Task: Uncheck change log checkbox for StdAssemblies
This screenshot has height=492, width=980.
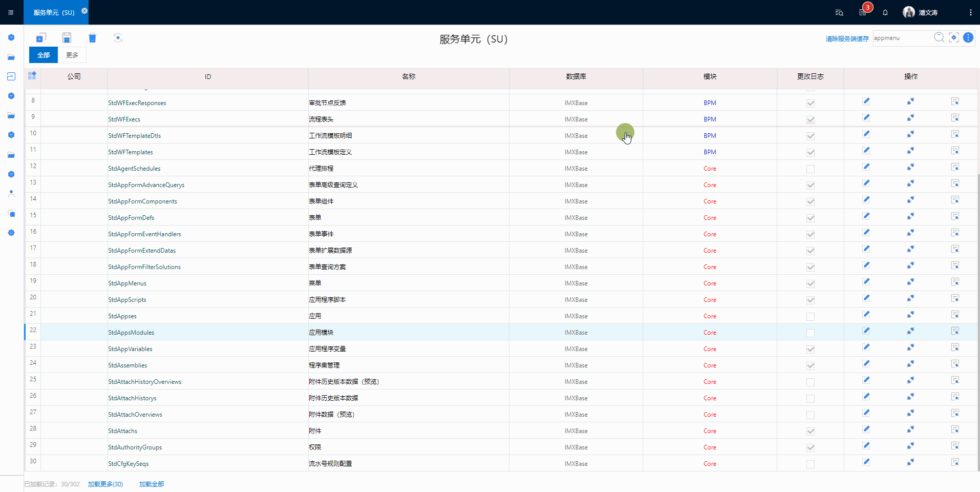Action: point(811,366)
